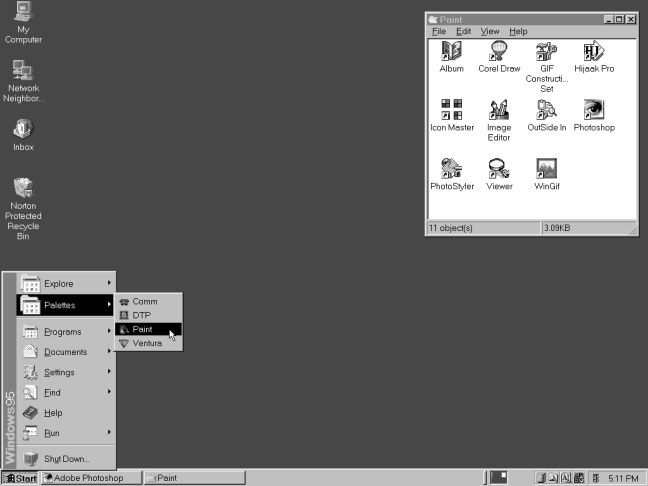Minimize the Paint window
Viewport: 648px width, 486px height.
click(609, 19)
